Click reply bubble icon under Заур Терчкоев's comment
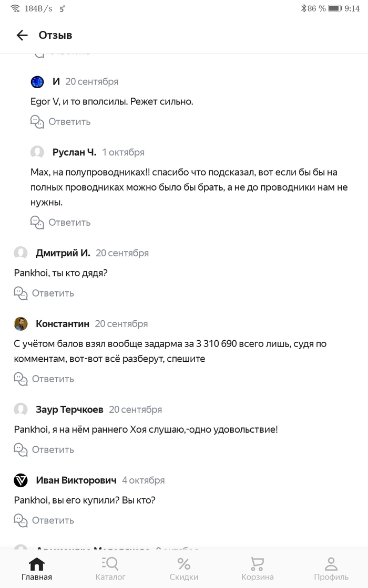Screen dimensions: 368x588 21,449
